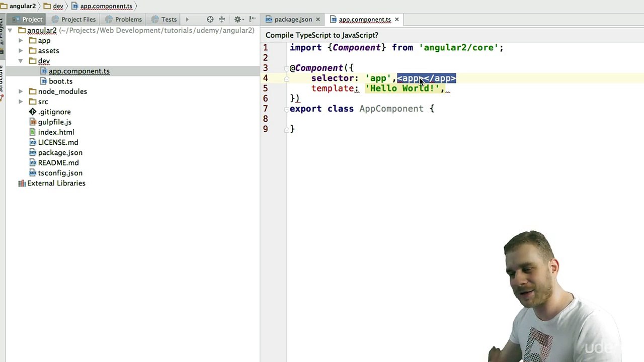This screenshot has width=644, height=362.
Task: Click the highlighted <app></app> text
Action: pos(426,78)
